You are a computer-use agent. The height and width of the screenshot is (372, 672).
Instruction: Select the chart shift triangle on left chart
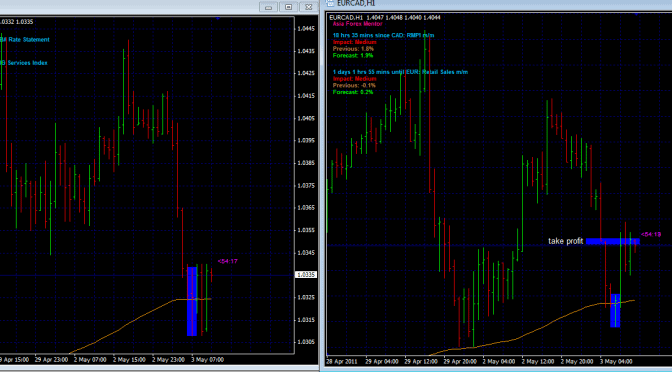point(218,18)
